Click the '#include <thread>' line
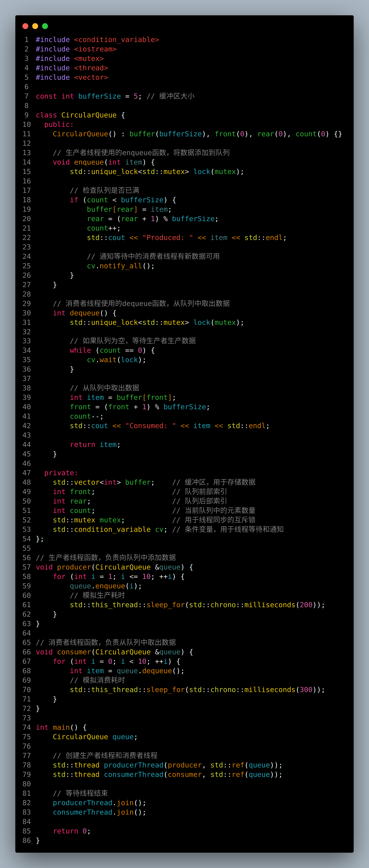Viewport: 369px width, 868px height. [x=72, y=68]
